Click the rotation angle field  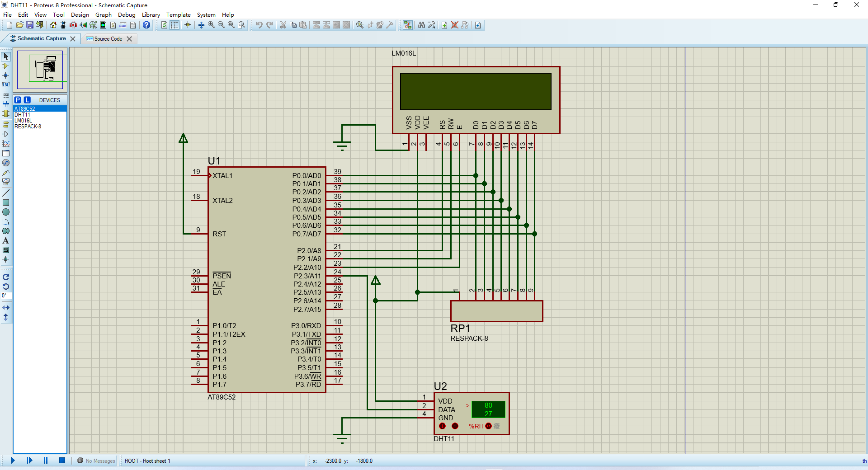[6, 296]
